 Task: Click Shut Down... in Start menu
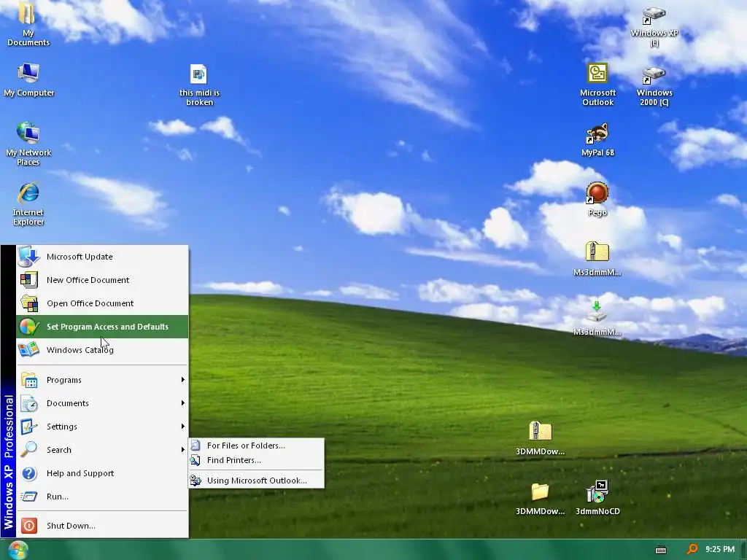pos(102,526)
